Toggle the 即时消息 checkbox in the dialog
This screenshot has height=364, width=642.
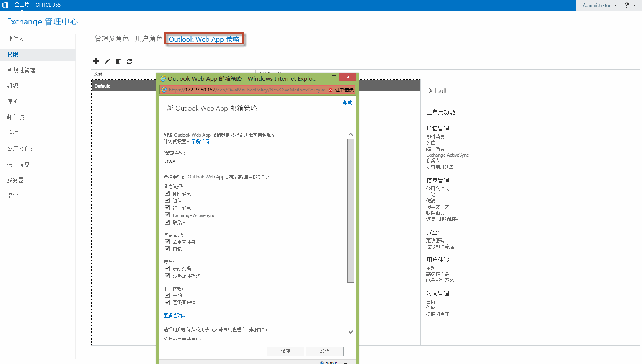point(167,193)
